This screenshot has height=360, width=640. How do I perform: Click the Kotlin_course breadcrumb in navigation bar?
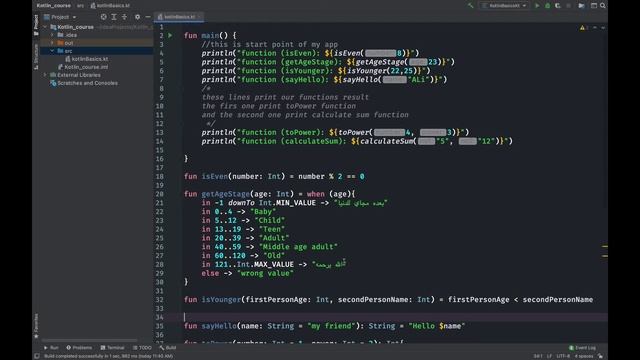pyautogui.click(x=53, y=6)
